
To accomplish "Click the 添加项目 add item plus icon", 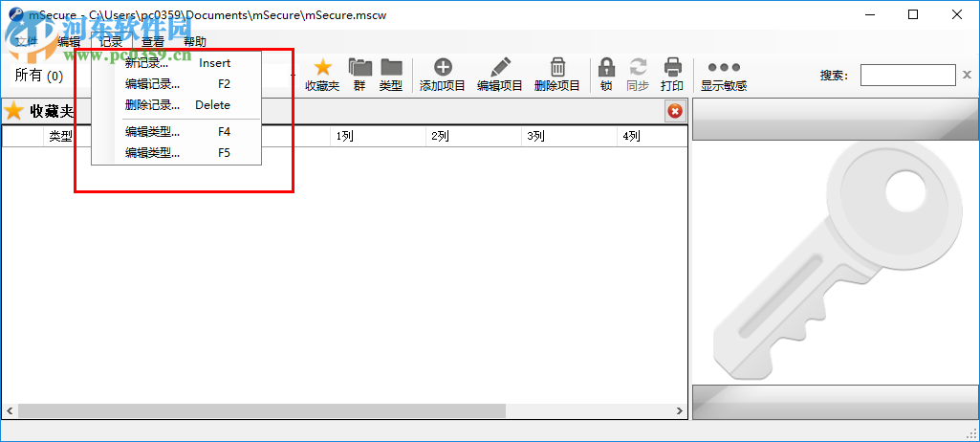I will pyautogui.click(x=443, y=67).
